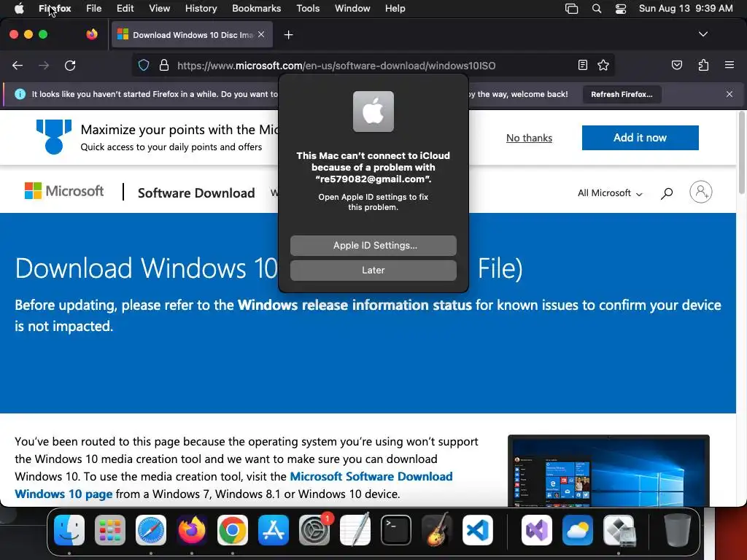Open the Trash in the Dock
This screenshot has height=560, width=747.
pyautogui.click(x=677, y=530)
